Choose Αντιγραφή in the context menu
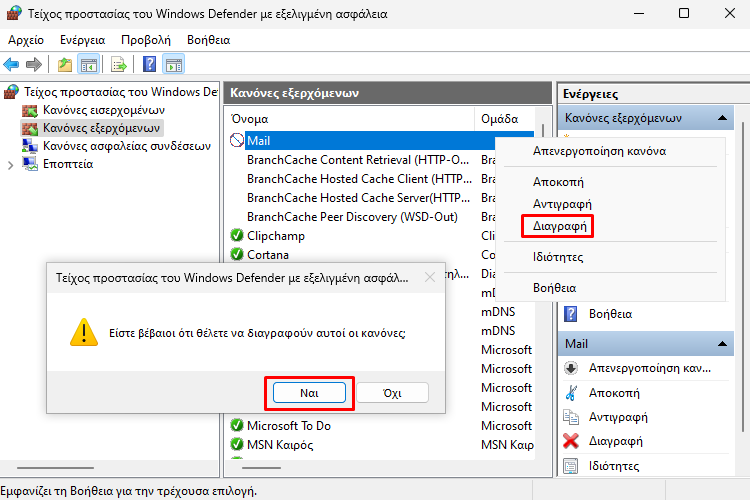Image resolution: width=750 pixels, height=500 pixels. point(562,204)
